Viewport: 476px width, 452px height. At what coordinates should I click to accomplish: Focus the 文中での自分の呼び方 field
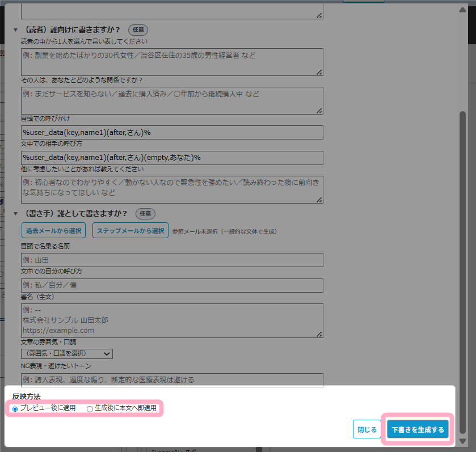[x=171, y=285]
